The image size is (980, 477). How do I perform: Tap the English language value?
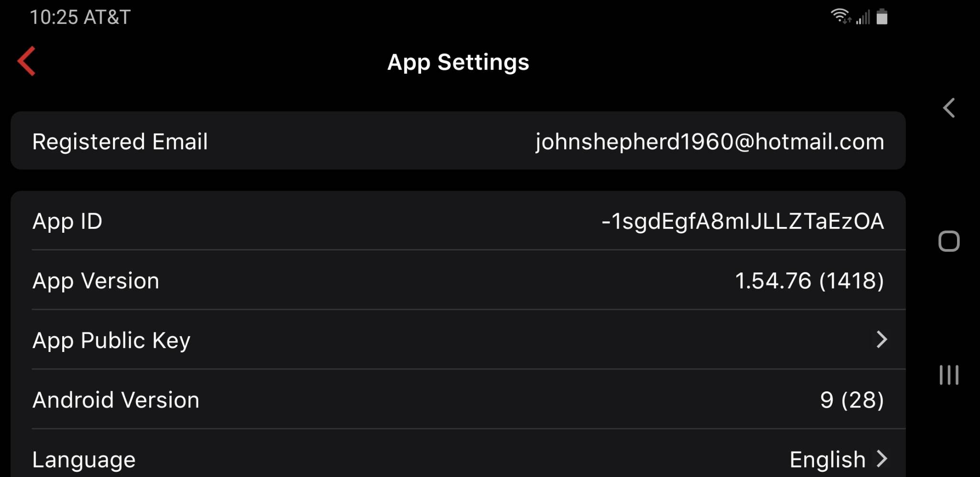tap(827, 459)
